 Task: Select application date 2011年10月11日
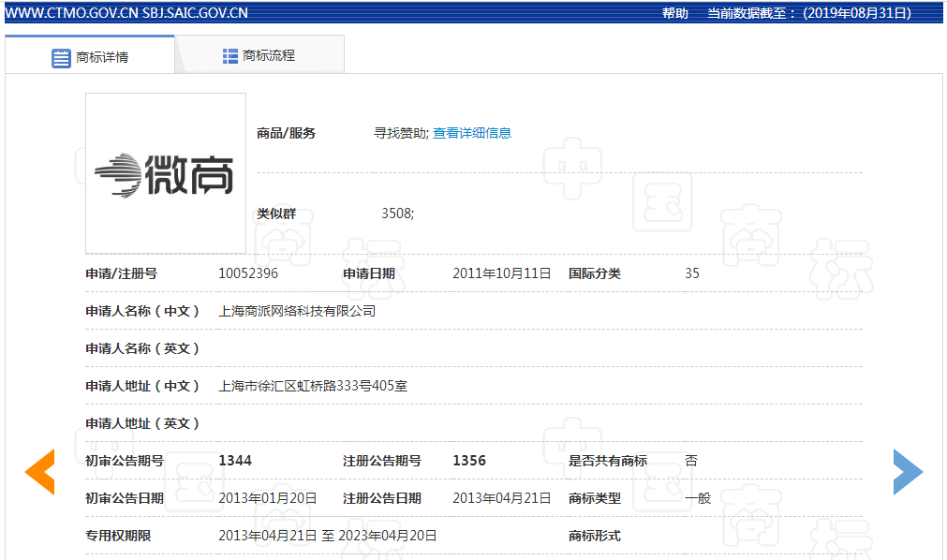[502, 273]
